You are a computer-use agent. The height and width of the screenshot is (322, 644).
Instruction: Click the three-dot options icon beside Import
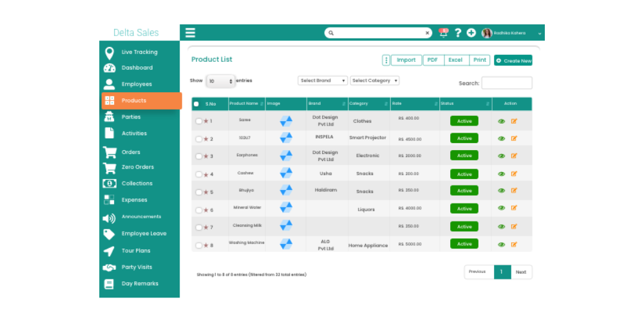386,60
